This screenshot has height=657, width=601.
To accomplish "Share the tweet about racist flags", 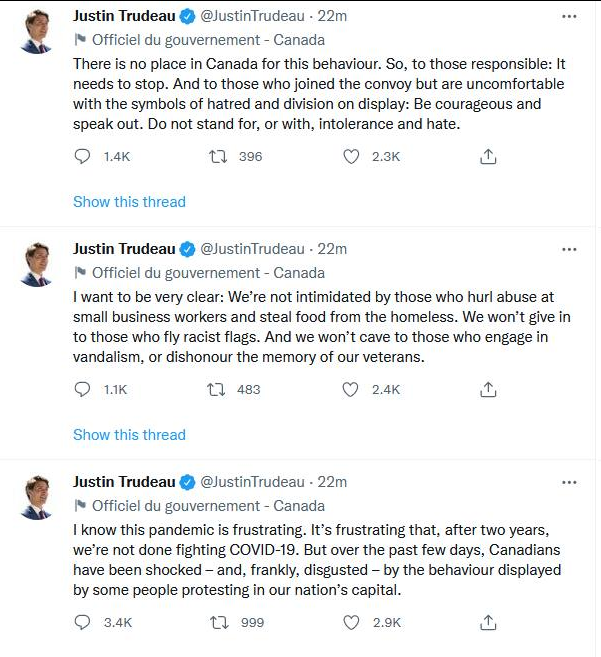I will click(488, 390).
